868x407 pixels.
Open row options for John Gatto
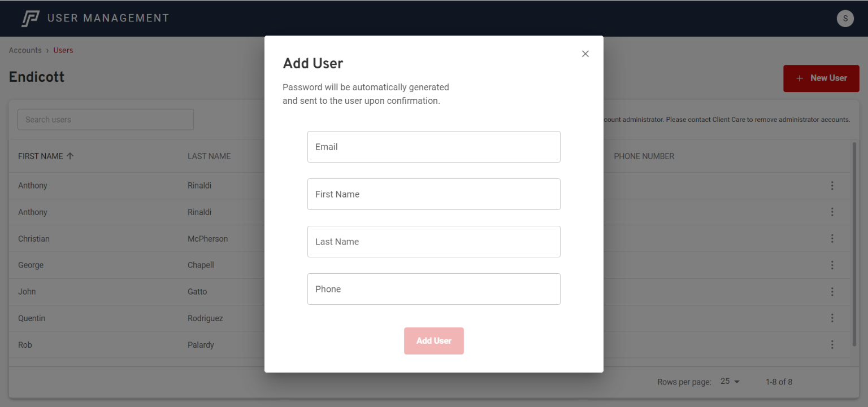pyautogui.click(x=832, y=292)
